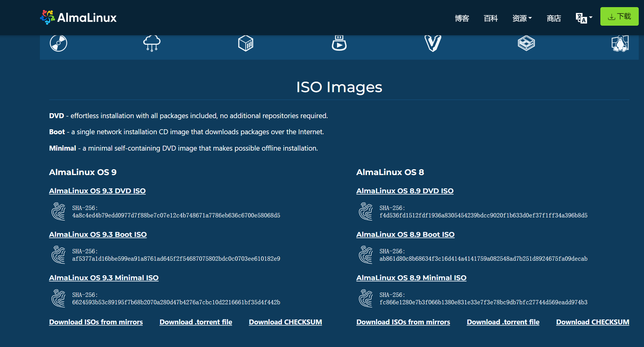Select the Vagrant V icon
The height and width of the screenshot is (347, 644).
coord(433,43)
